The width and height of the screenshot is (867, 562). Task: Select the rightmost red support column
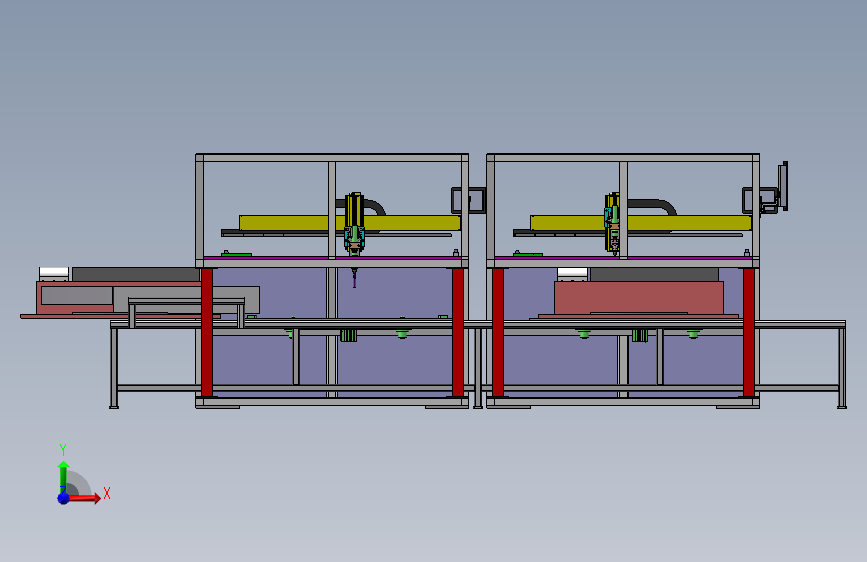[749, 332]
